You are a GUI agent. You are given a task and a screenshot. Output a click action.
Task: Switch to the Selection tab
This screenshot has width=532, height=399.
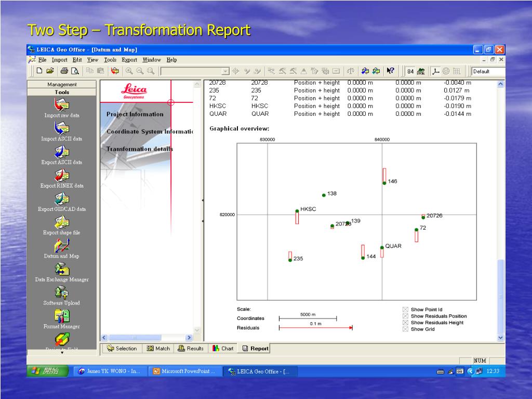point(122,349)
